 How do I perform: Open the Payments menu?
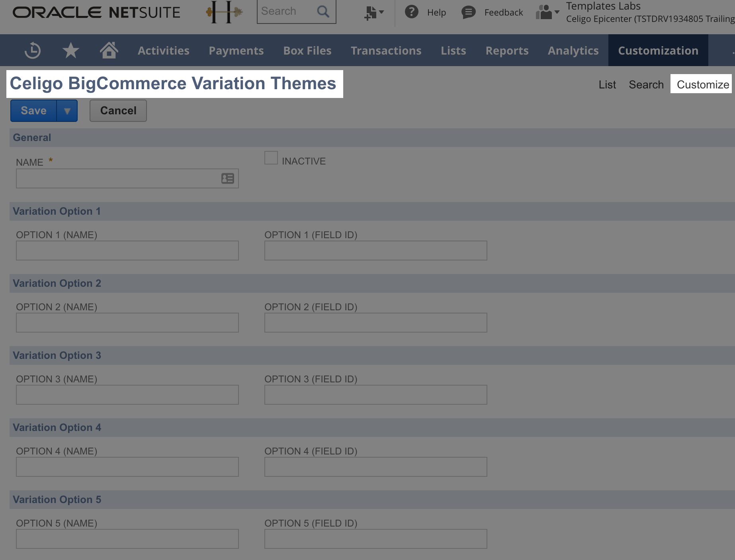(x=236, y=51)
